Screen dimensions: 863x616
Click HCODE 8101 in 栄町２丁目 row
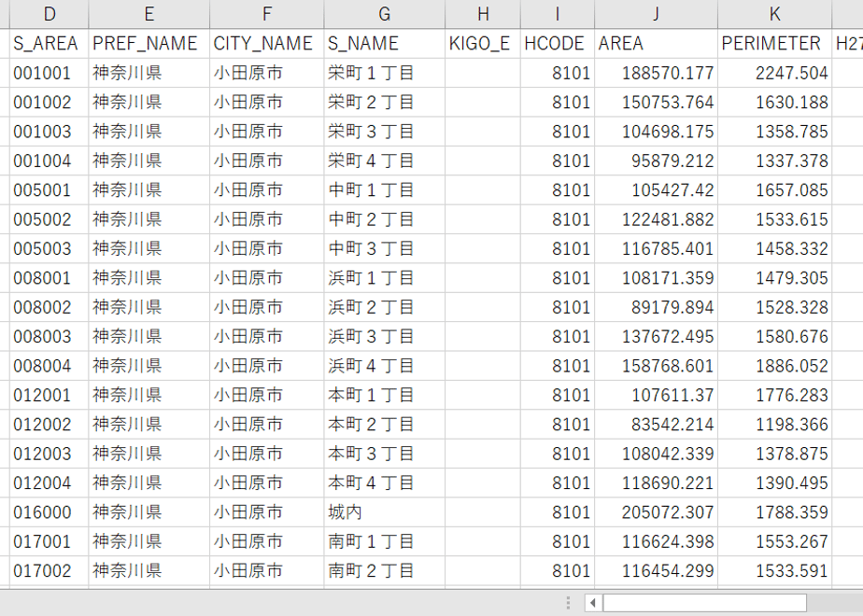pyautogui.click(x=557, y=103)
